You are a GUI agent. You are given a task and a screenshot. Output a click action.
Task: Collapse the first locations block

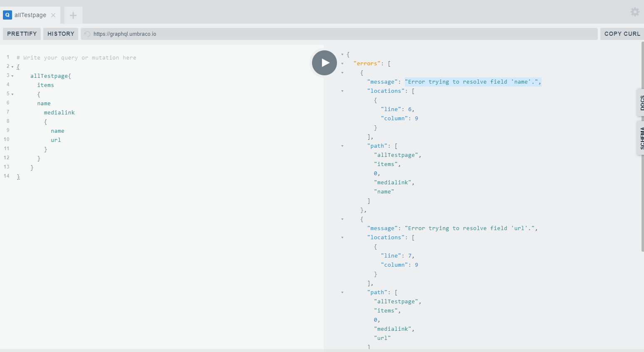click(342, 91)
